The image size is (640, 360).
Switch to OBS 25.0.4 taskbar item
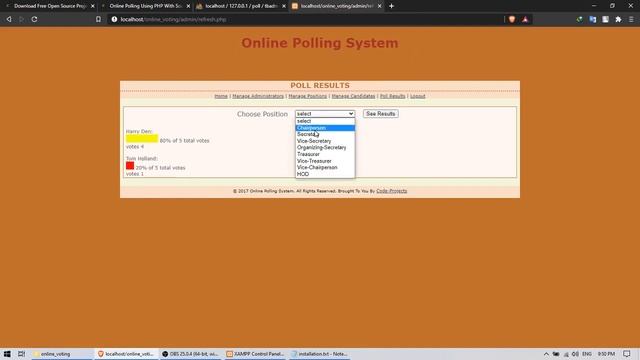(x=190, y=354)
